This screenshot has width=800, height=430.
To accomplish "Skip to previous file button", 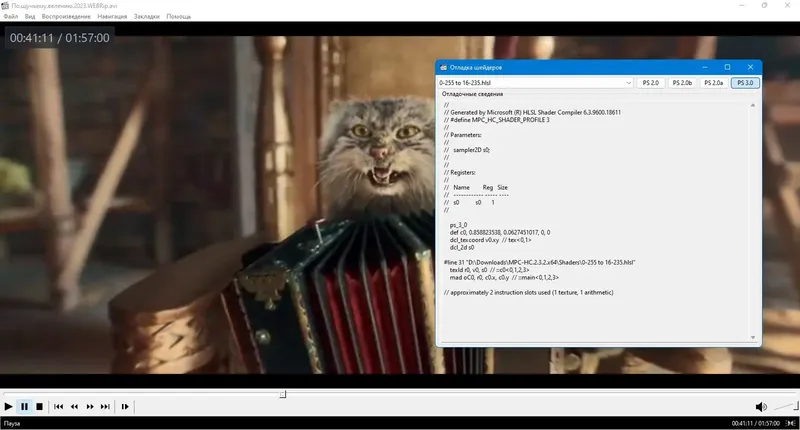I will click(x=59, y=407).
